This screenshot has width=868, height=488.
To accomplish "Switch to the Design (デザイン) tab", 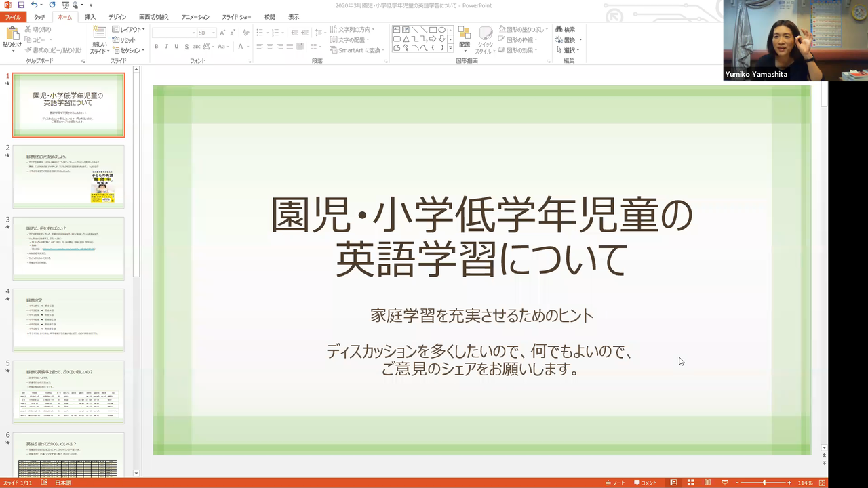I will point(117,17).
